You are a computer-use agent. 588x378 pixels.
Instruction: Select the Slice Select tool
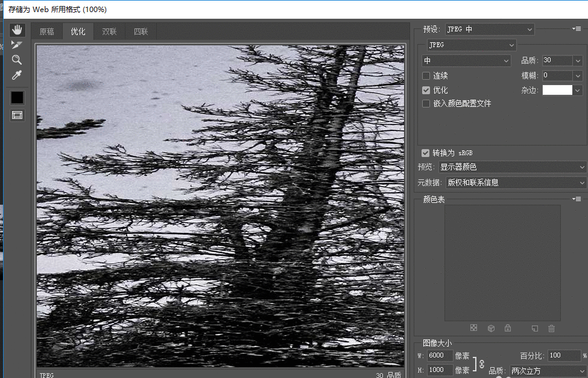[17, 45]
